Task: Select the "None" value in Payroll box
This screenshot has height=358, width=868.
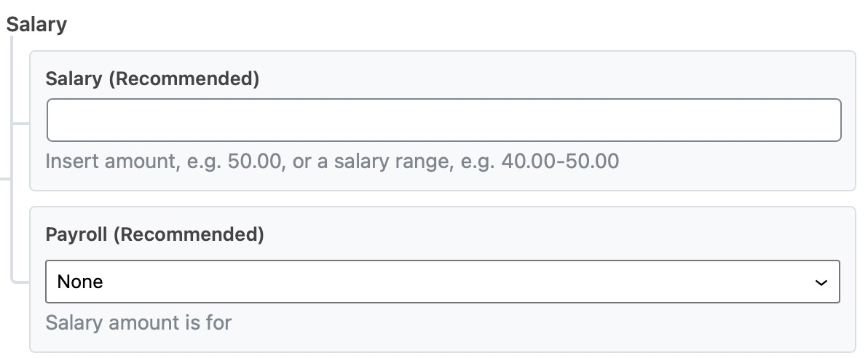Action: [x=80, y=282]
